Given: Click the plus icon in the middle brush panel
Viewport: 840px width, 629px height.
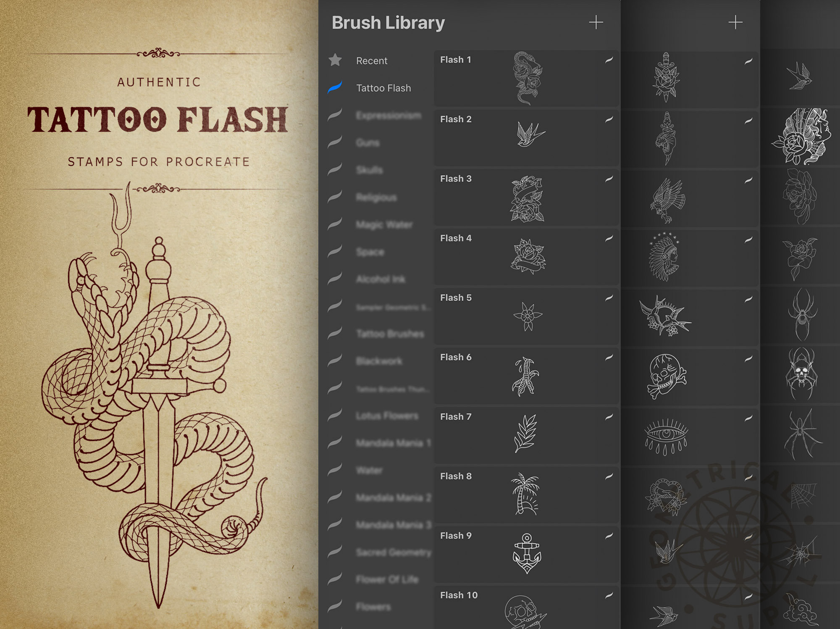Looking at the screenshot, I should (x=735, y=22).
